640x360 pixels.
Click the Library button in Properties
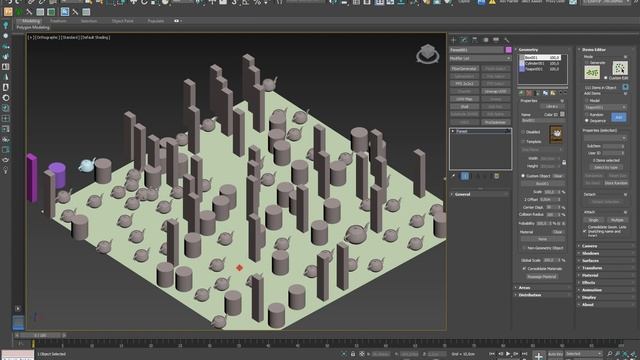(x=552, y=107)
